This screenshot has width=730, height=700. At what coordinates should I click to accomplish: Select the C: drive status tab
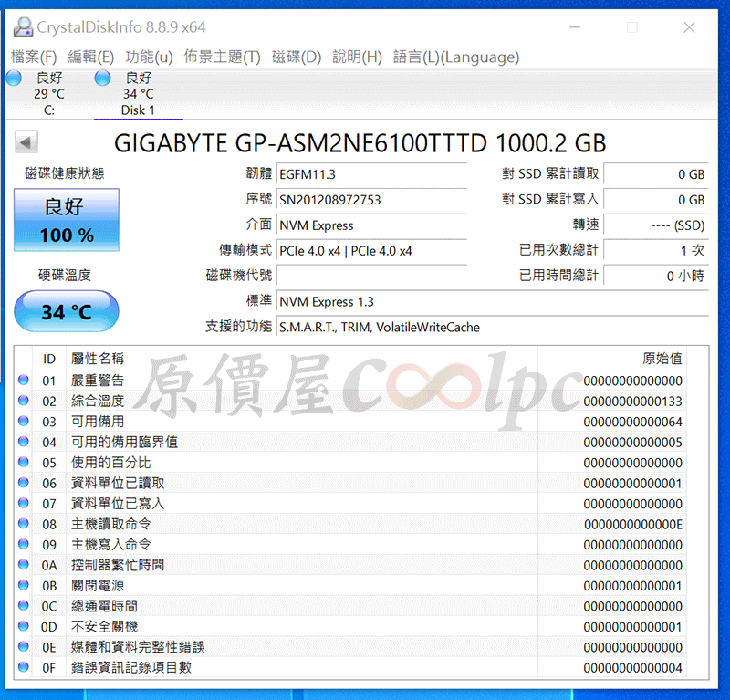pyautogui.click(x=48, y=94)
